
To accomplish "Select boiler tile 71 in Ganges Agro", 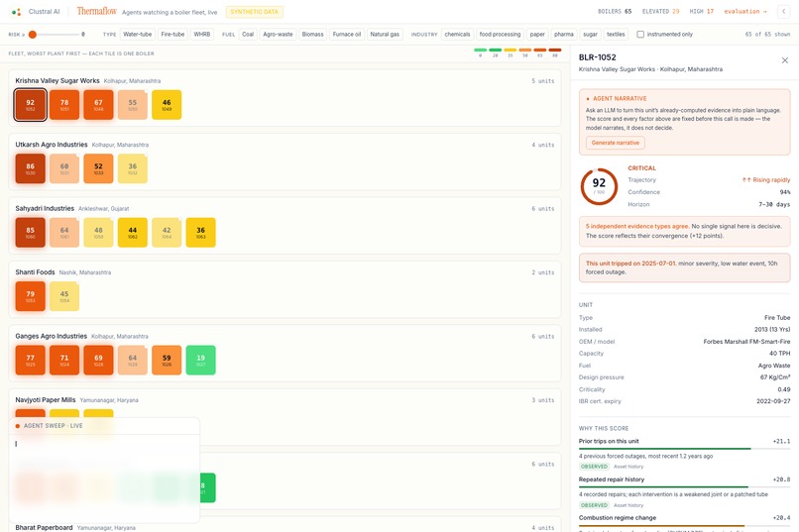I will tap(64, 360).
